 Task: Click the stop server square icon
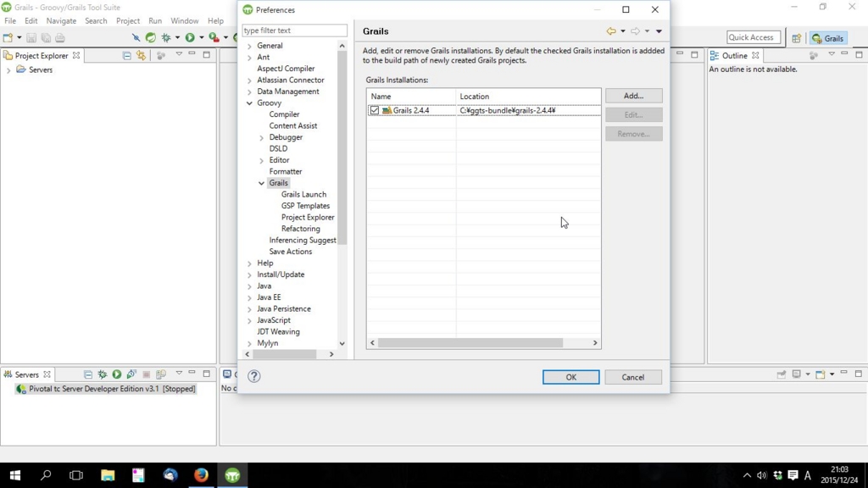[146, 374]
